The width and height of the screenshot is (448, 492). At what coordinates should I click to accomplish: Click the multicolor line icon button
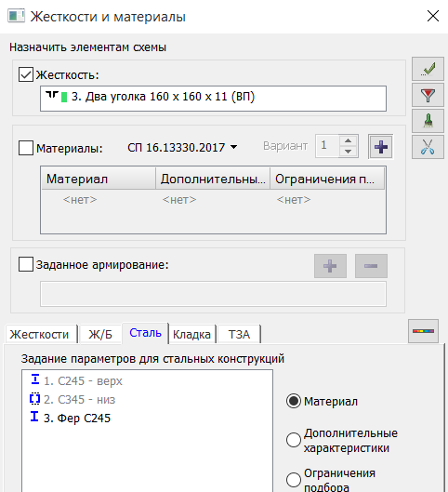(423, 331)
